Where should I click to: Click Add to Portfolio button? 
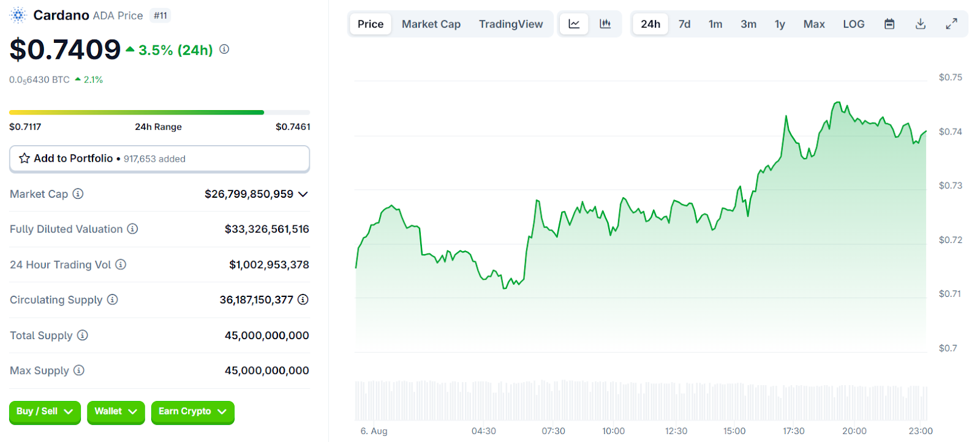[159, 159]
